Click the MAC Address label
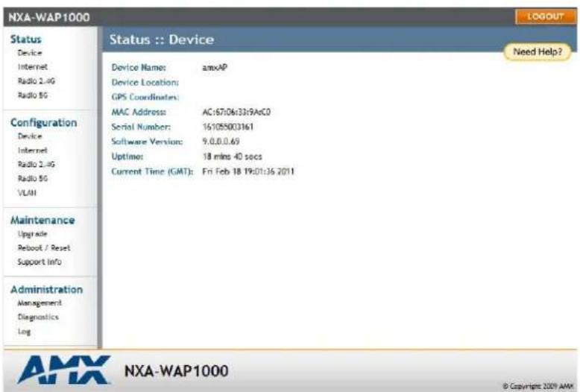The height and width of the screenshot is (392, 580). [139, 112]
